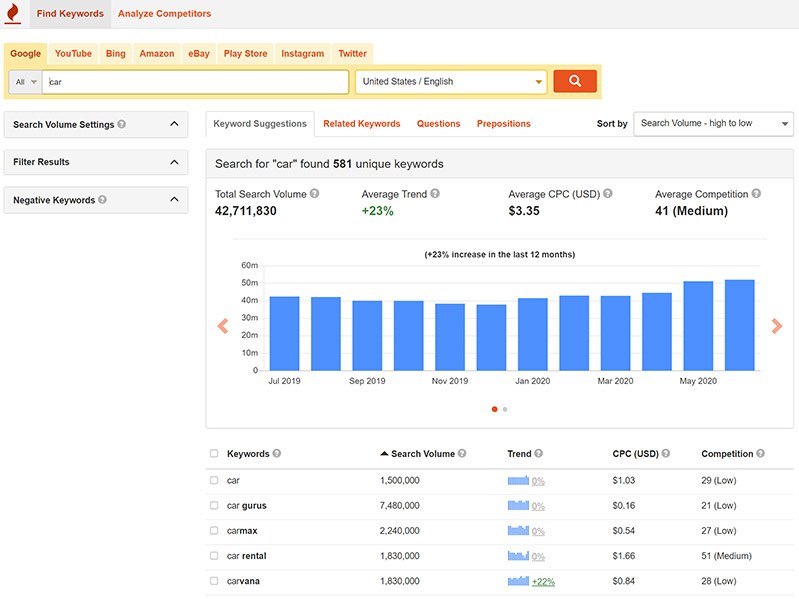Collapse Filter Results panel chevron
Screen dimensions: 799x599
(174, 162)
